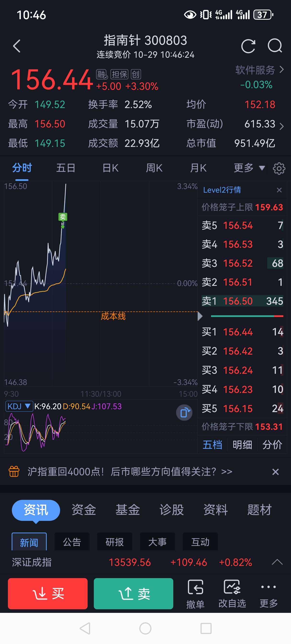Close the Level2行情 panel
Screen dimensions: 291x644
279,190
